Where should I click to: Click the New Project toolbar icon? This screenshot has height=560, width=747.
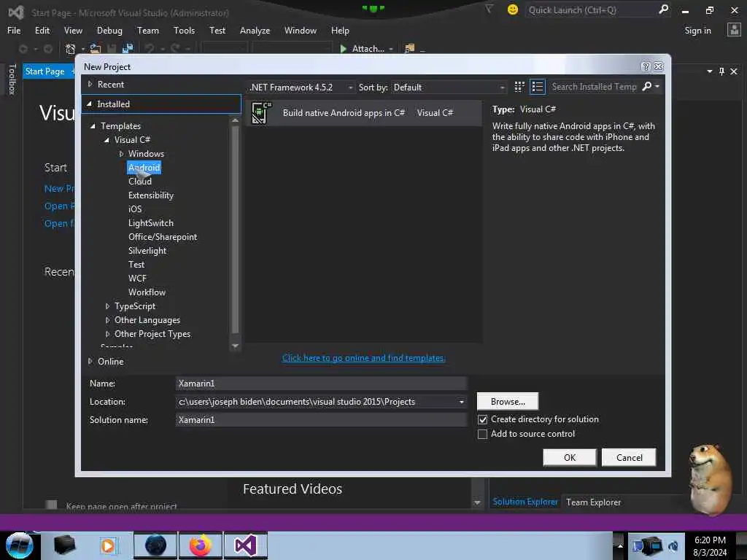click(71, 49)
